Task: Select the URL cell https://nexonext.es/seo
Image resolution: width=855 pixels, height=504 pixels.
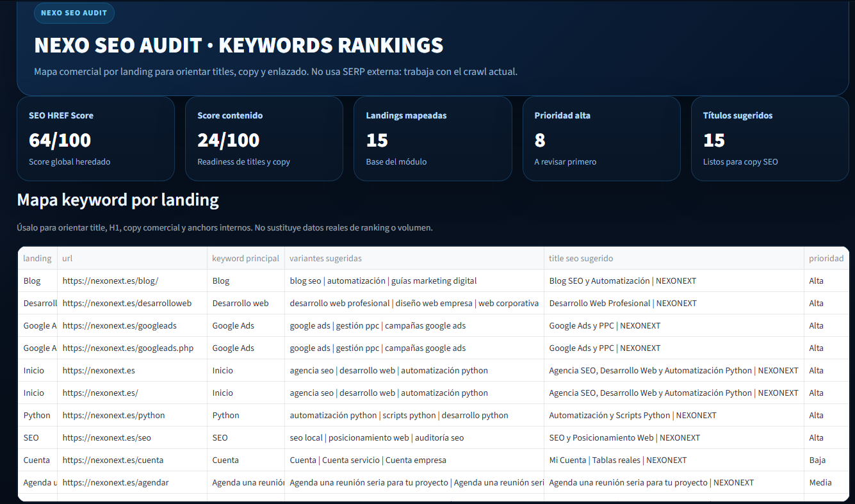Action: click(133, 437)
